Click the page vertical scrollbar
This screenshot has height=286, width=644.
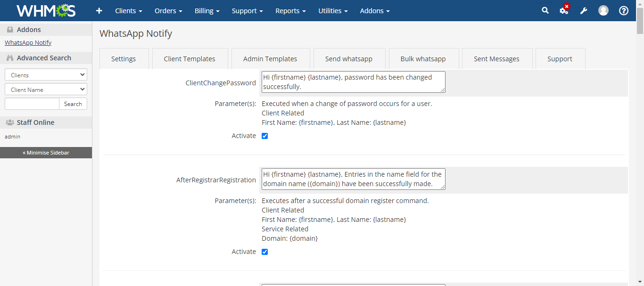[x=640, y=21]
